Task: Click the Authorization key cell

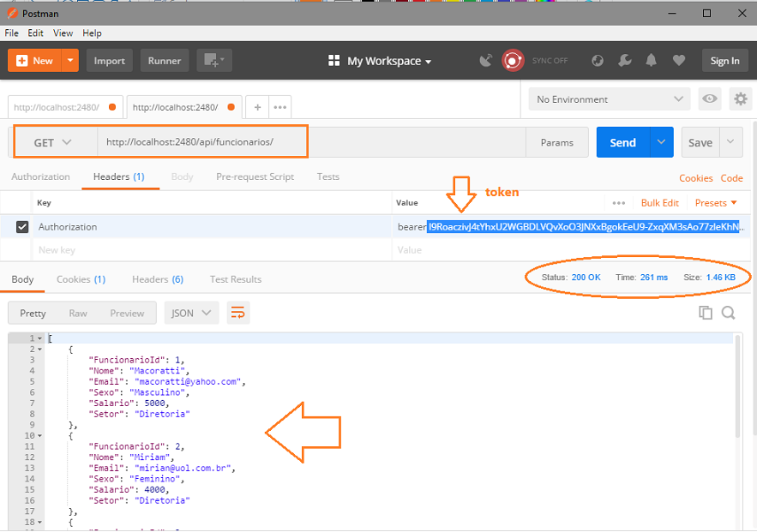Action: coord(213,227)
